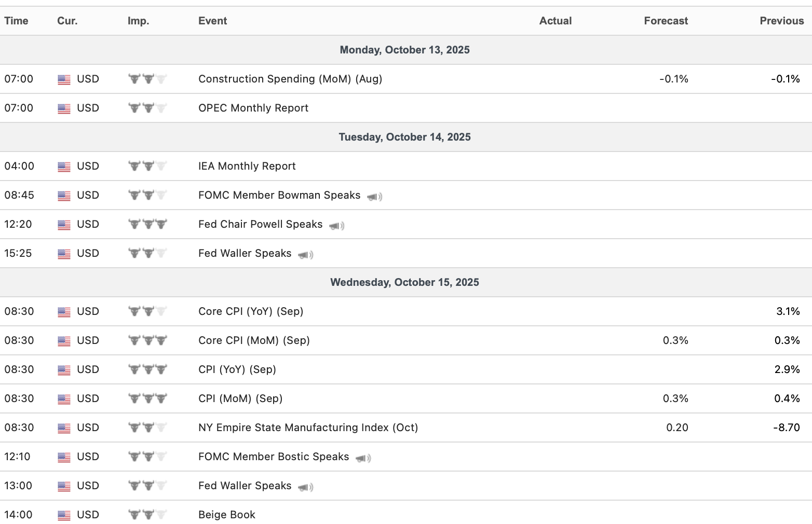The image size is (812, 524).
Task: Sort by the Time column header
Action: [16, 21]
